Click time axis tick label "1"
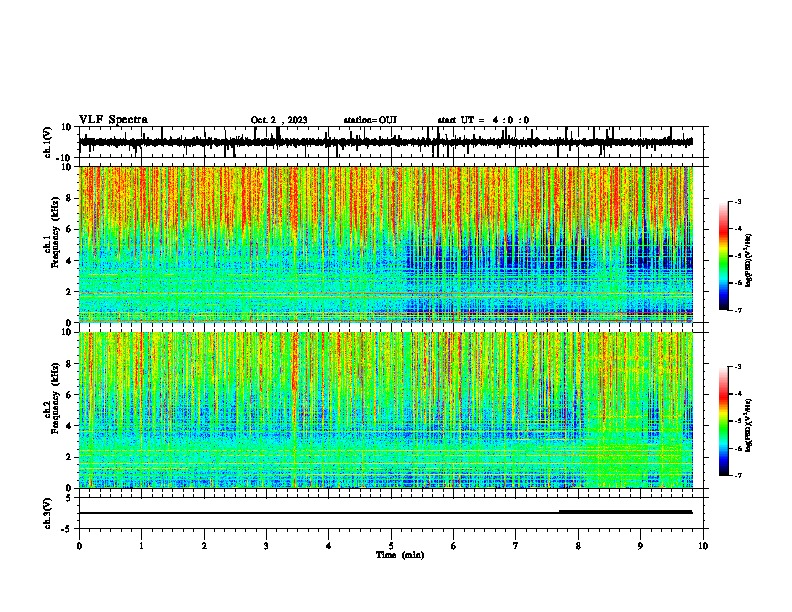Image resolution: width=792 pixels, height=612 pixels. pyautogui.click(x=141, y=546)
